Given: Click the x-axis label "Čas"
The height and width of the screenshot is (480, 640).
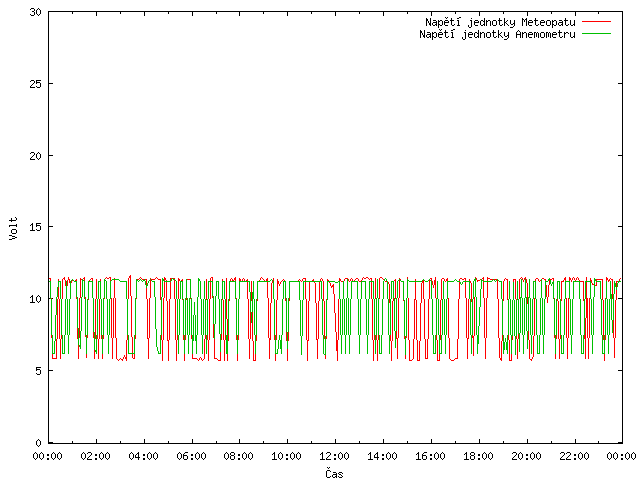Looking at the screenshot, I should coord(334,473).
